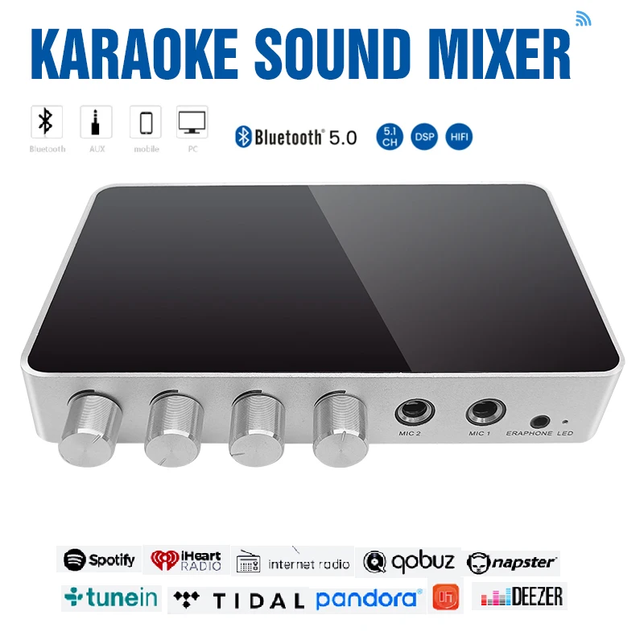The width and height of the screenshot is (644, 644).
Task: Click the HIFI round badge
Action: pos(459,137)
